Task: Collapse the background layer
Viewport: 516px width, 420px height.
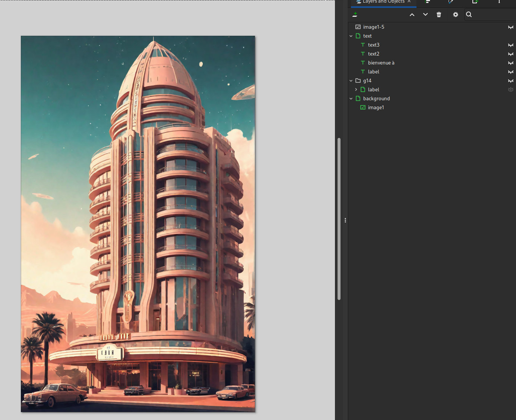Action: click(x=351, y=99)
